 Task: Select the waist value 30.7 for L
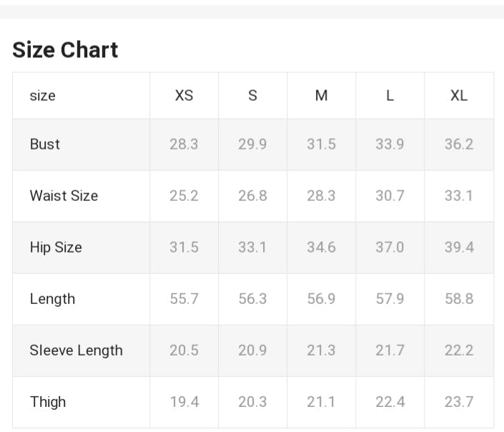click(x=390, y=196)
